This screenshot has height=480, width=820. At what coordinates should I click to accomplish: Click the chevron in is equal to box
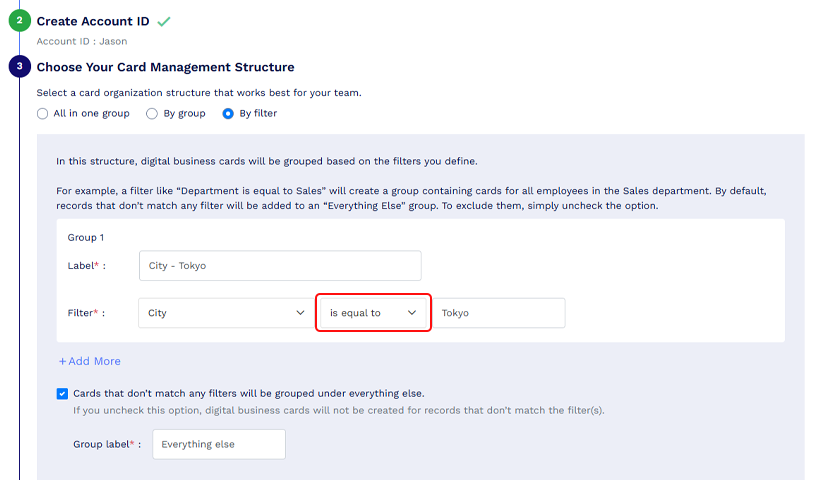tap(412, 313)
